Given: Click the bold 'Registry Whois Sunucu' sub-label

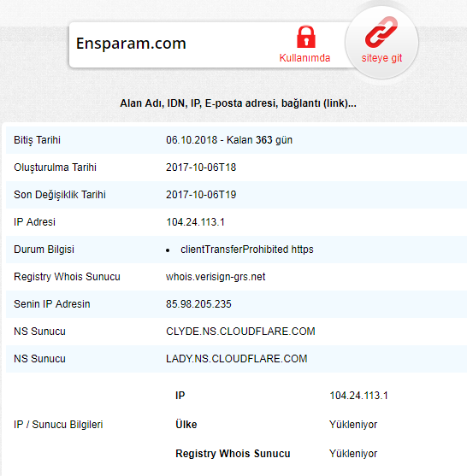Looking at the screenshot, I should [x=233, y=454].
